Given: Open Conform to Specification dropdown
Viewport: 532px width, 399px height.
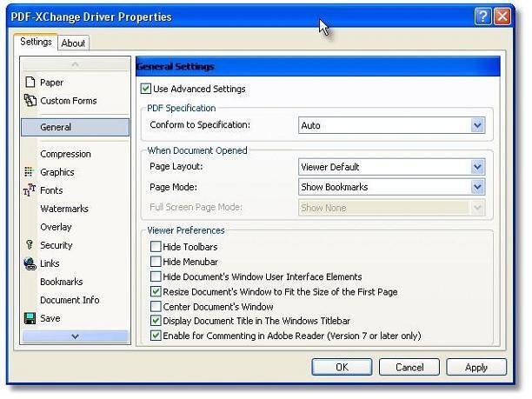Looking at the screenshot, I should [x=391, y=125].
